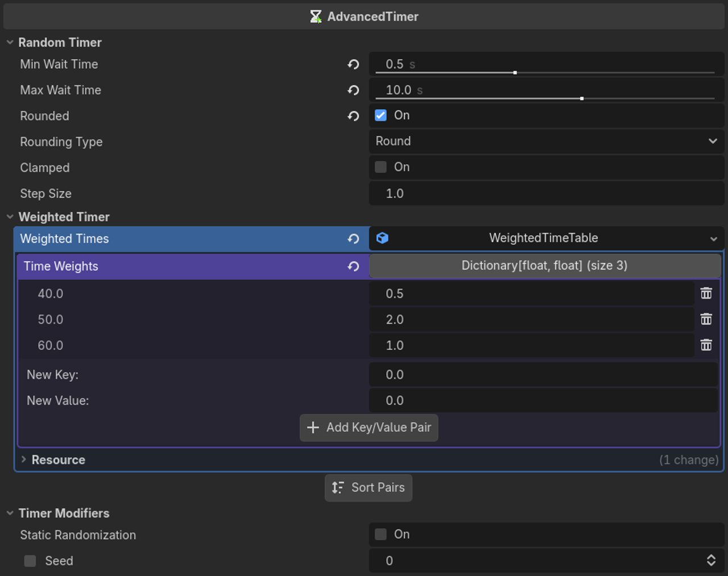Click the Weighted Times property label
Image resolution: width=728 pixels, height=576 pixels.
tap(64, 239)
